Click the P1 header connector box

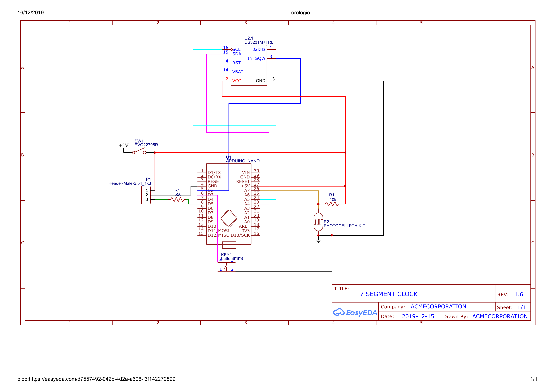[146, 195]
